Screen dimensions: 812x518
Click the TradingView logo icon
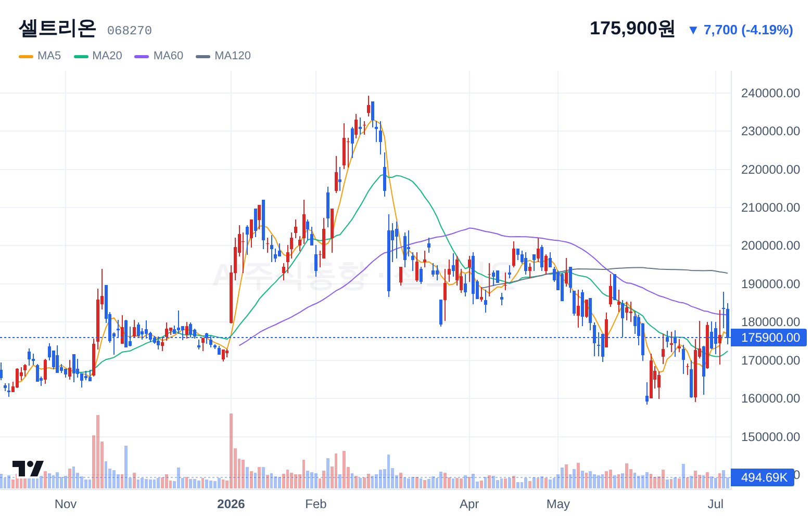coord(28,469)
